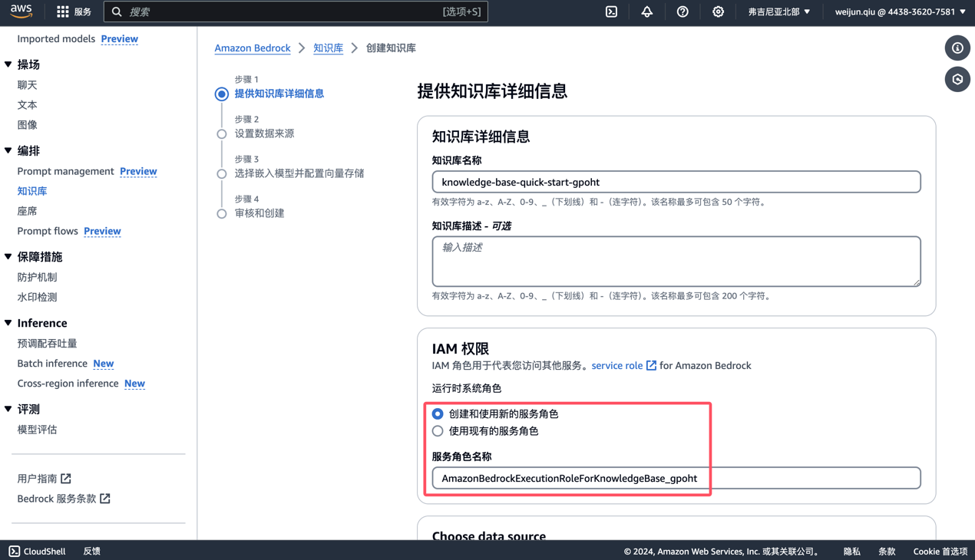
Task: Open 模型评估 in the sidebar
Action: [x=37, y=430]
